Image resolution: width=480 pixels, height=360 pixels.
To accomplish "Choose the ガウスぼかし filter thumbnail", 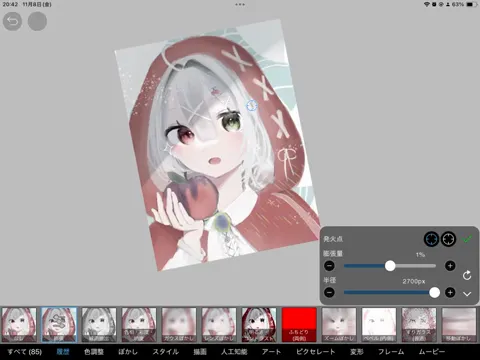I will 179,325.
